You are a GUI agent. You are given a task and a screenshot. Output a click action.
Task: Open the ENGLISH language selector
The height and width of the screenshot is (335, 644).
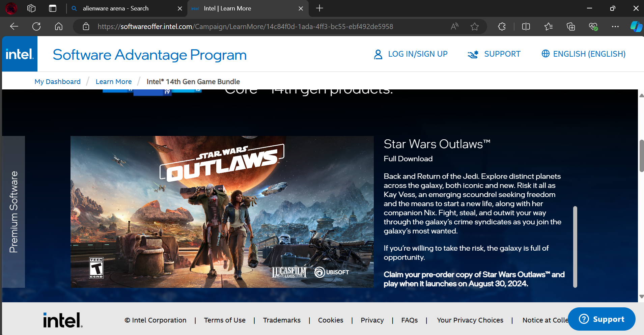(589, 54)
